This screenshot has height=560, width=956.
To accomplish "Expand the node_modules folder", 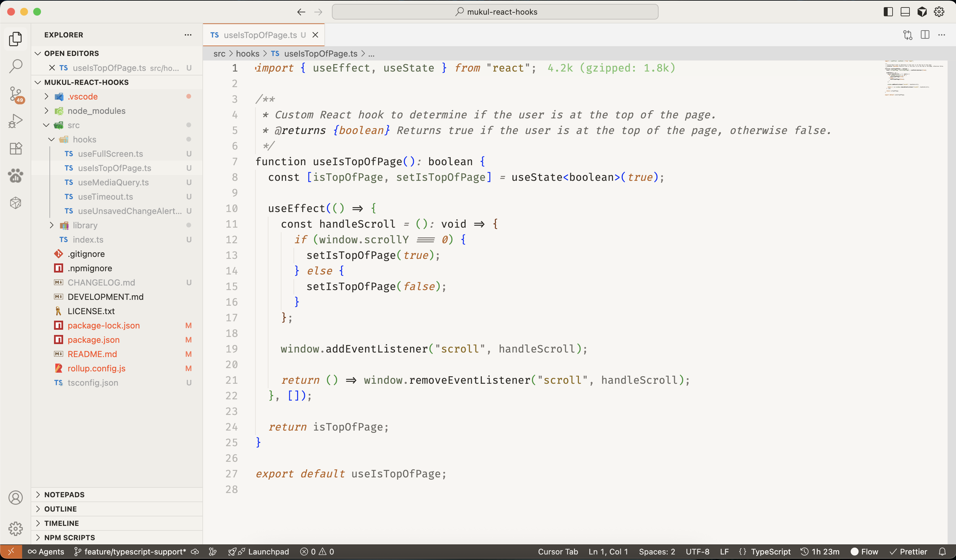I will pos(116,111).
